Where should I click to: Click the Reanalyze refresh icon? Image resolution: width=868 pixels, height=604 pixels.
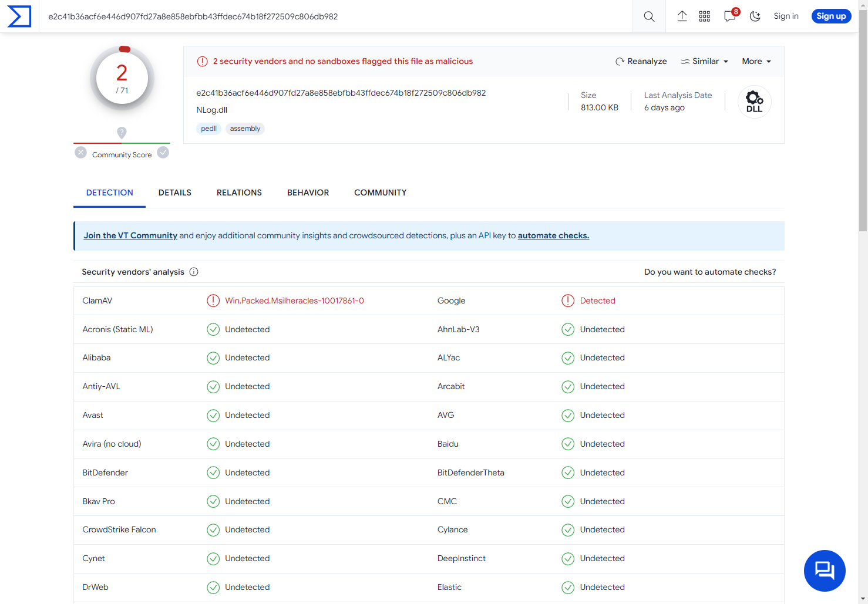619,61
